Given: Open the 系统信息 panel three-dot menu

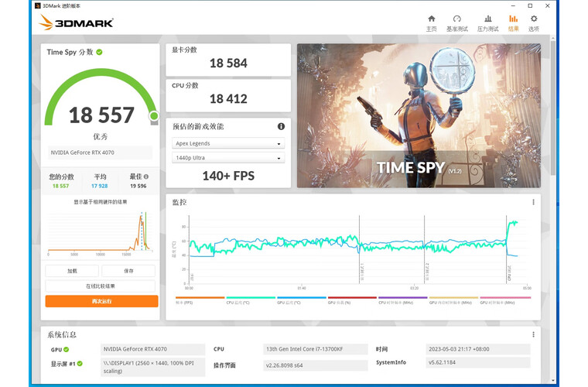Looking at the screenshot, I should coord(533,334).
